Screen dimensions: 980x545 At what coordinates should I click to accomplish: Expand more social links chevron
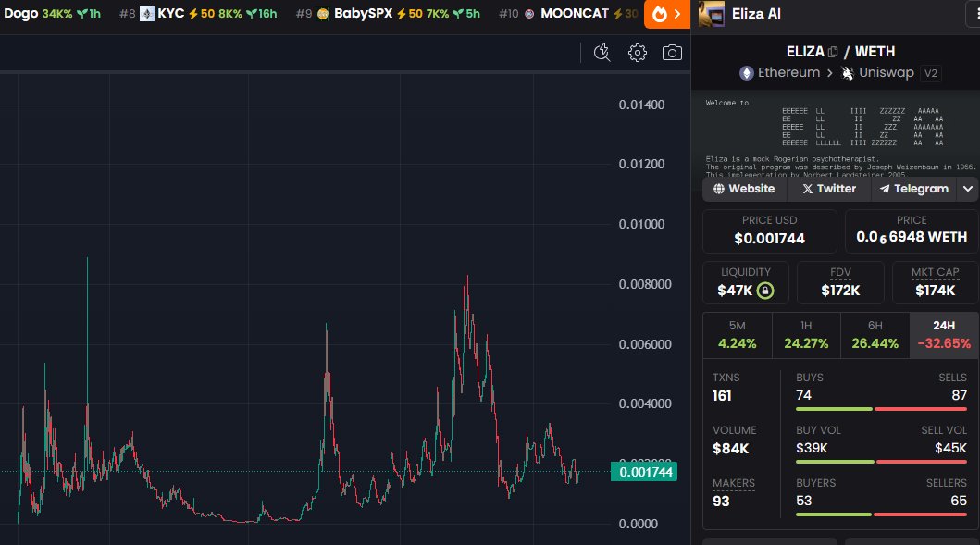(x=967, y=189)
